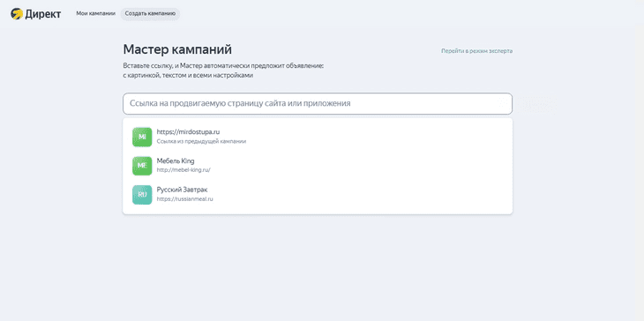Click the teal RU site badge

(142, 195)
